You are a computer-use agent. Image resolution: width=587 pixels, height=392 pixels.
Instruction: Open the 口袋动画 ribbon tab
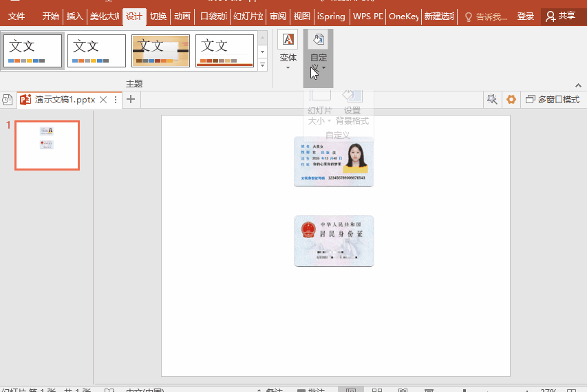(213, 17)
